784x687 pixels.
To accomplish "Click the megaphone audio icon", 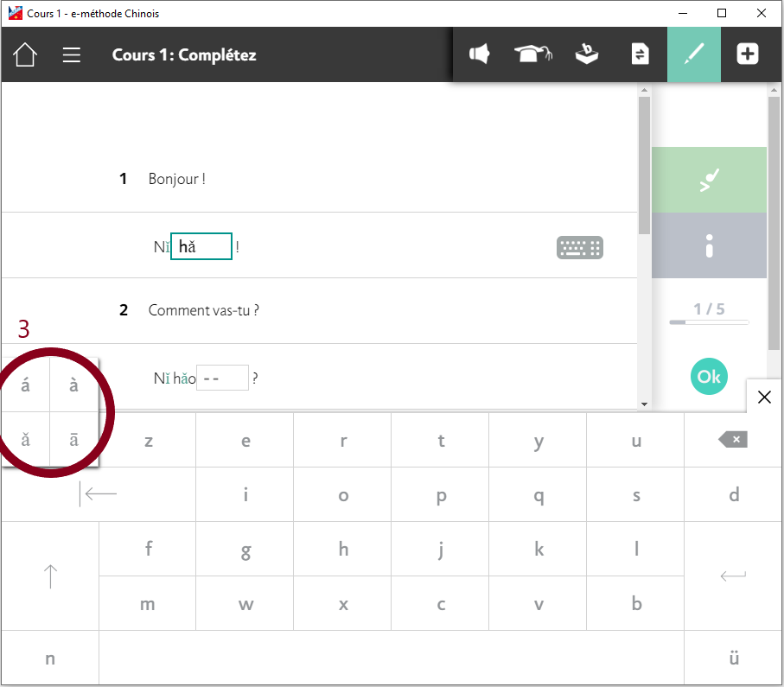I will (x=479, y=54).
